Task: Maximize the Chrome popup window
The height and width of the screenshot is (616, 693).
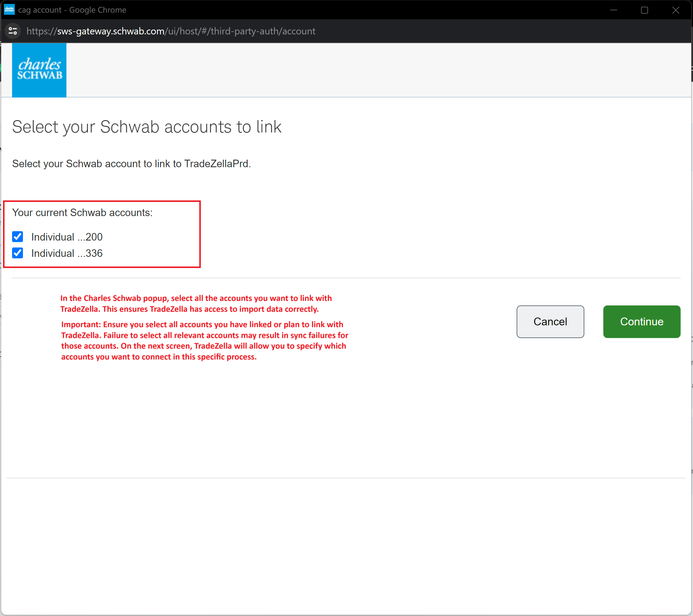Action: click(x=644, y=10)
